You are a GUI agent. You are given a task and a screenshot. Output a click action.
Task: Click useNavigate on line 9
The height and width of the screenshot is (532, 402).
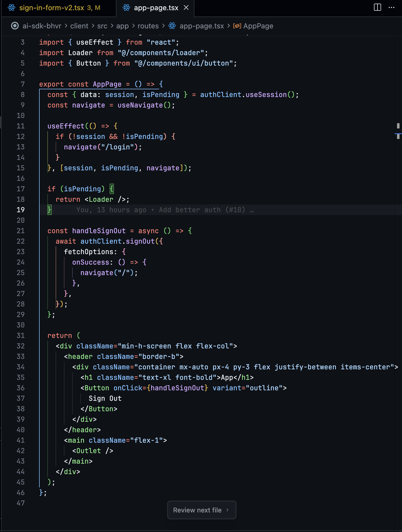(140, 105)
